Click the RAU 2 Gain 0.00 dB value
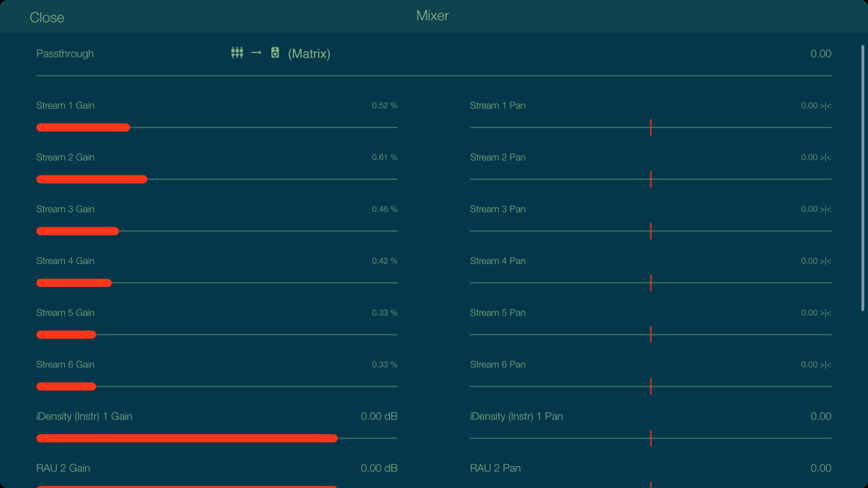The width and height of the screenshot is (868, 488). point(378,468)
